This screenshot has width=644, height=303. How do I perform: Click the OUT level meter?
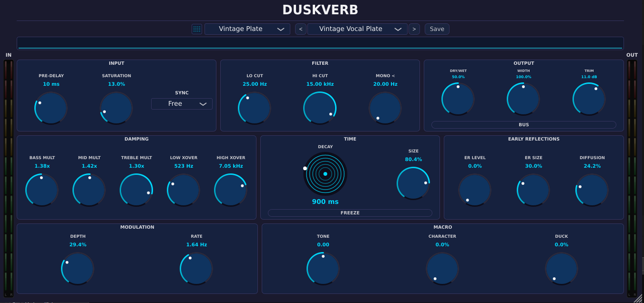point(632,178)
